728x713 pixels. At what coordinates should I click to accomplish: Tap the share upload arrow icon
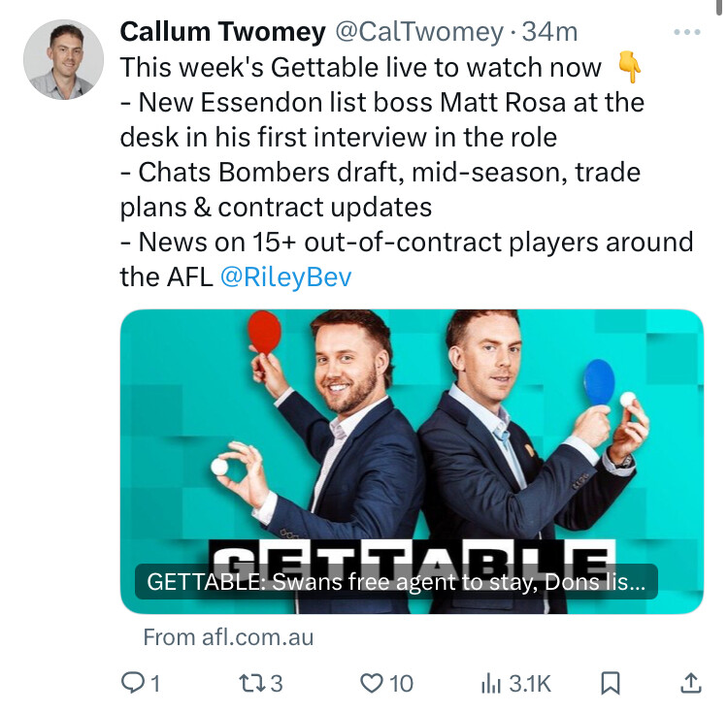[x=691, y=683]
